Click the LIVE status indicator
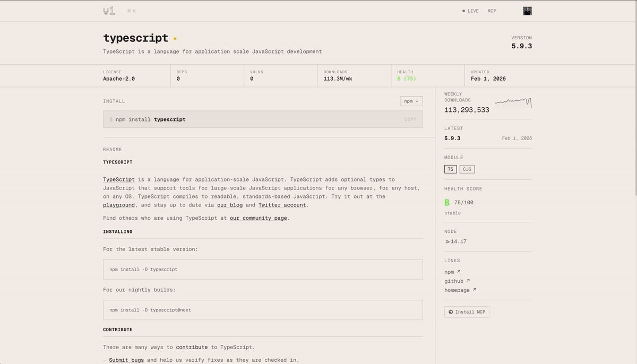The image size is (637, 364). point(470,11)
